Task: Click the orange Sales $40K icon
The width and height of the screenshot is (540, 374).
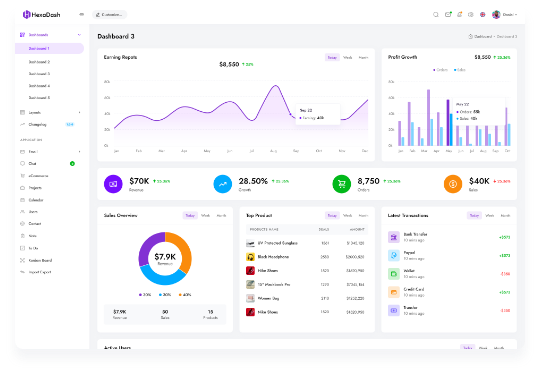Action: coord(453,184)
